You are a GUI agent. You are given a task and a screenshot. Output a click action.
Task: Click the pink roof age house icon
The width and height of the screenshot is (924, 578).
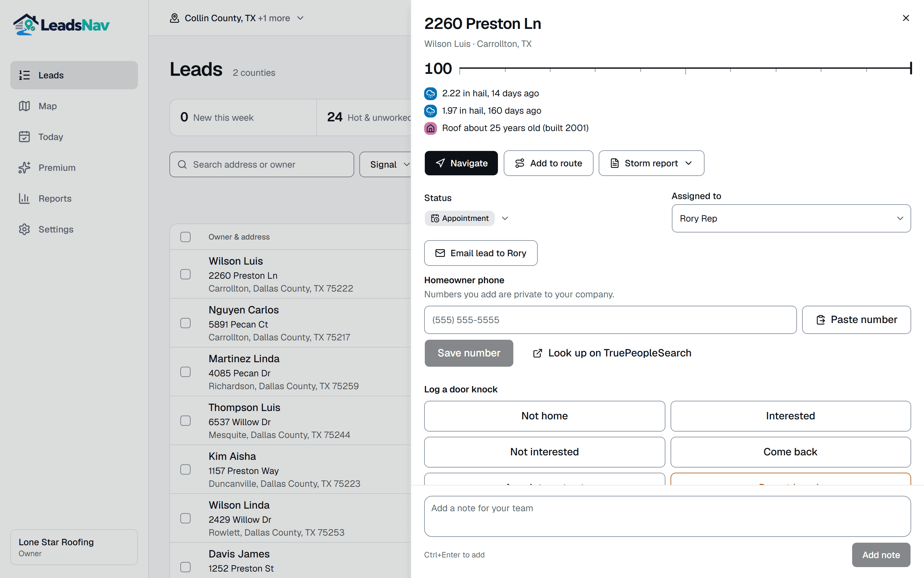(x=430, y=128)
